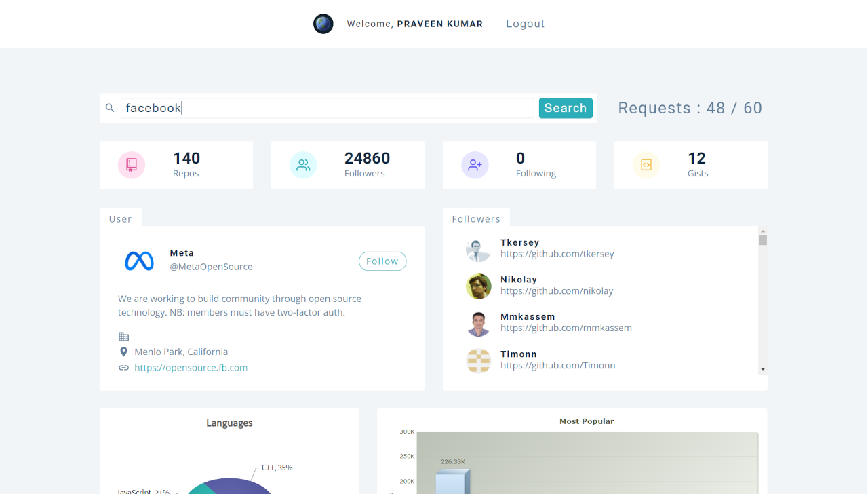The width and height of the screenshot is (868, 494).
Task: Click the @MetaOpenSource handle
Action: (211, 267)
